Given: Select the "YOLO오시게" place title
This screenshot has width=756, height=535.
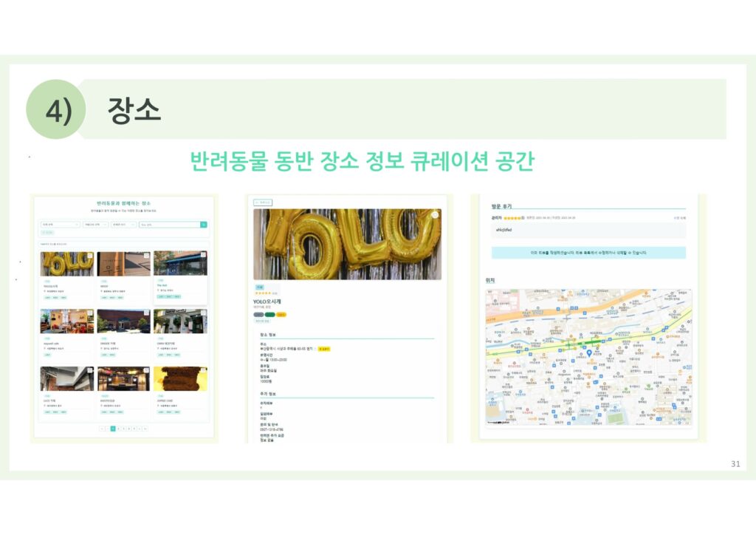Looking at the screenshot, I should click(267, 301).
